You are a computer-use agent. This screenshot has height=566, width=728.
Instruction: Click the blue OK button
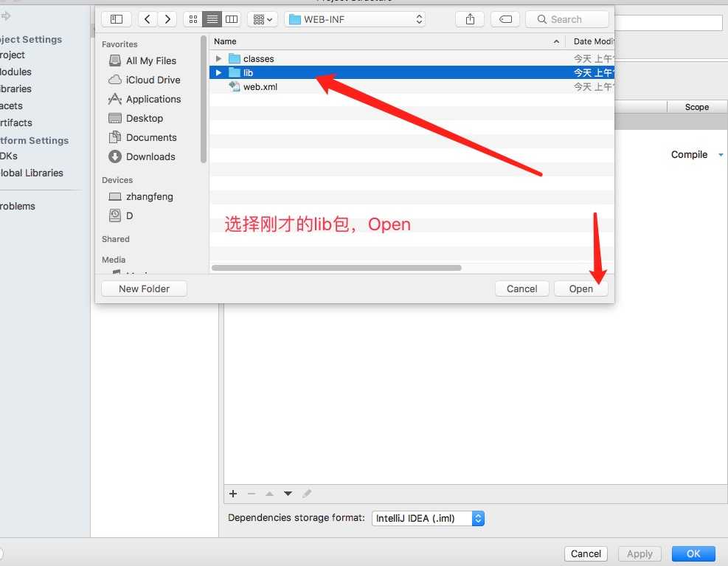point(693,553)
